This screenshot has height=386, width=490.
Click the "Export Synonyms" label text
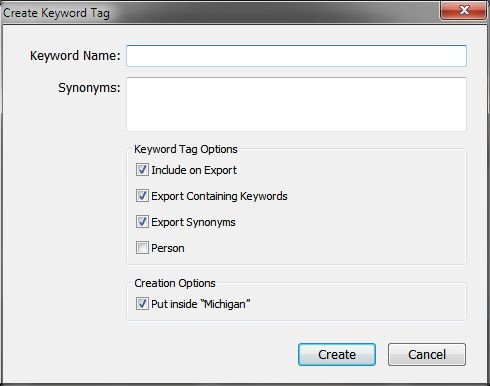(193, 222)
